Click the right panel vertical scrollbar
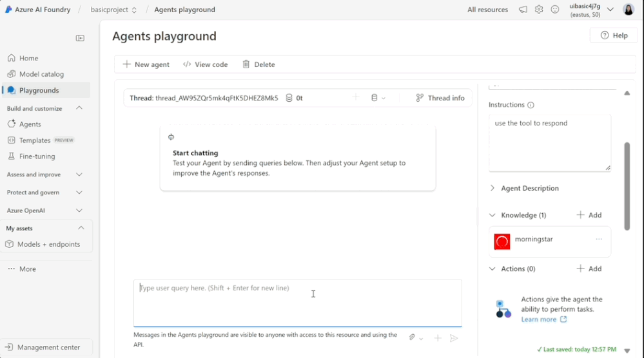The image size is (644, 358). (627, 186)
